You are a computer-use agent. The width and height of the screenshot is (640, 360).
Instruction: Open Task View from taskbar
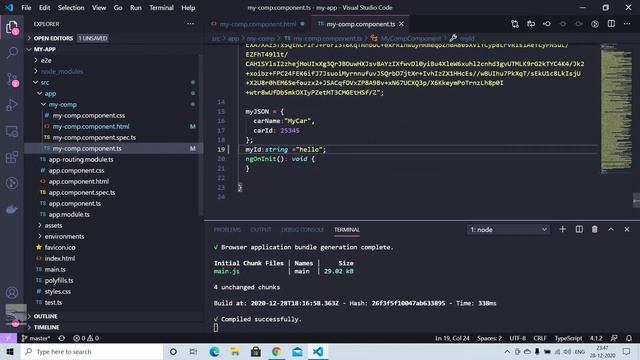click(x=193, y=351)
